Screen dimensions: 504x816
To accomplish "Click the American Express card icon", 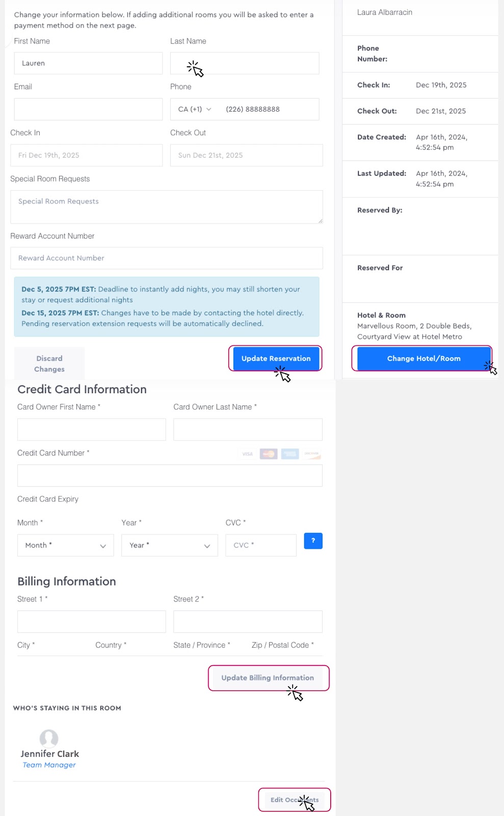I will (290, 454).
